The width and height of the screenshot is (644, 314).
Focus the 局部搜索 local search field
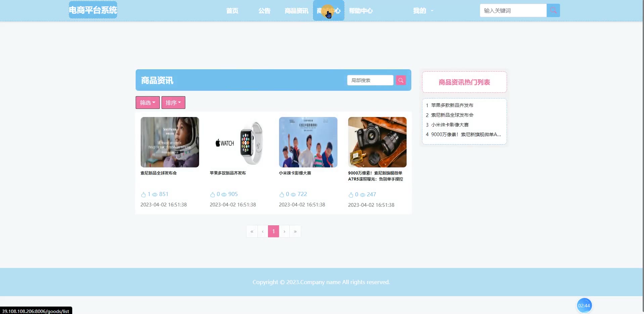(370, 80)
